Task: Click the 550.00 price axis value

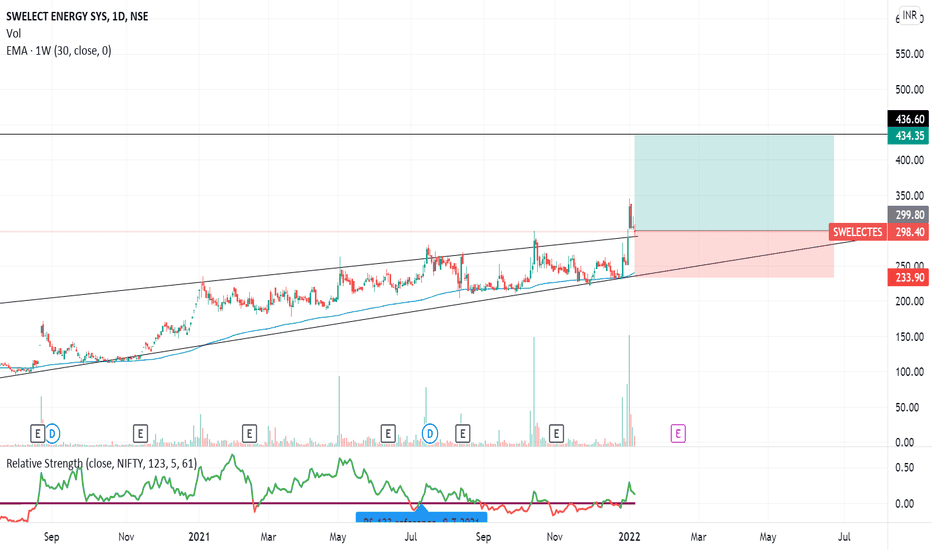Action: [x=909, y=54]
